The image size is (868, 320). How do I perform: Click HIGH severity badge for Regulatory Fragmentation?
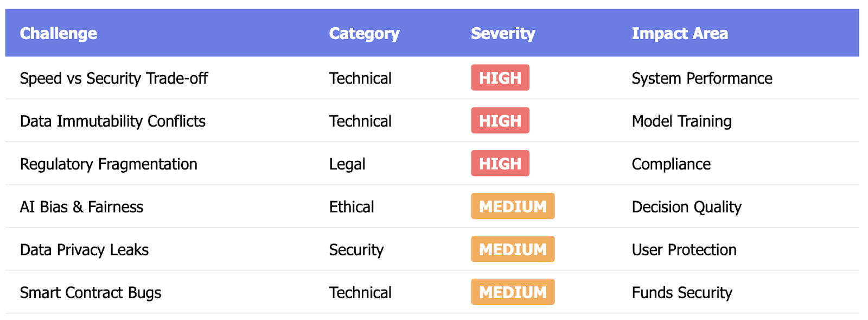click(500, 164)
